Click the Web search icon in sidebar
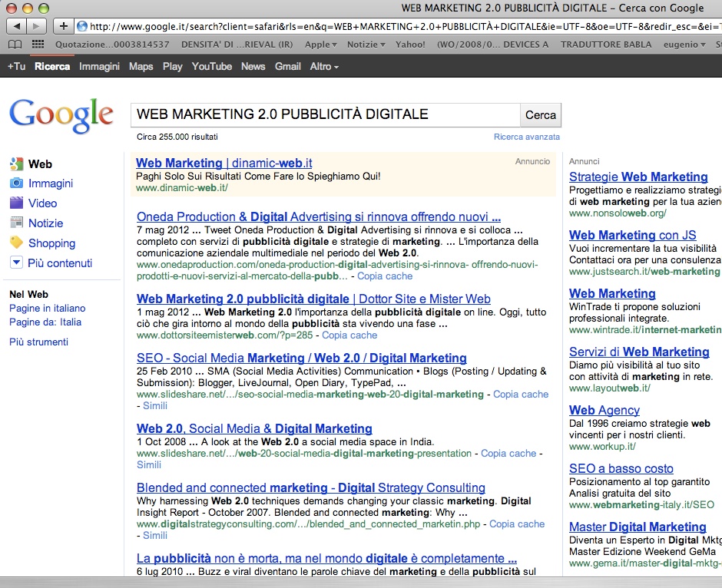 tap(17, 164)
